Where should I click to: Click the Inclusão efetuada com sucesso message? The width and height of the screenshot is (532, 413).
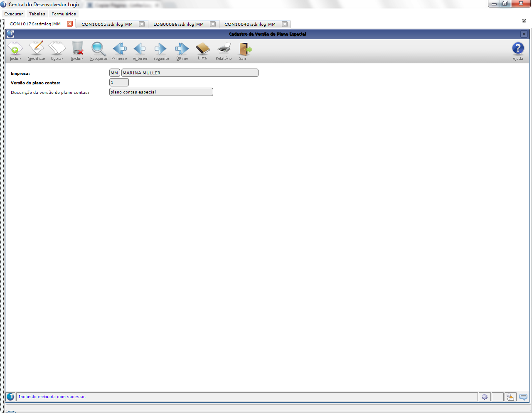(52, 397)
